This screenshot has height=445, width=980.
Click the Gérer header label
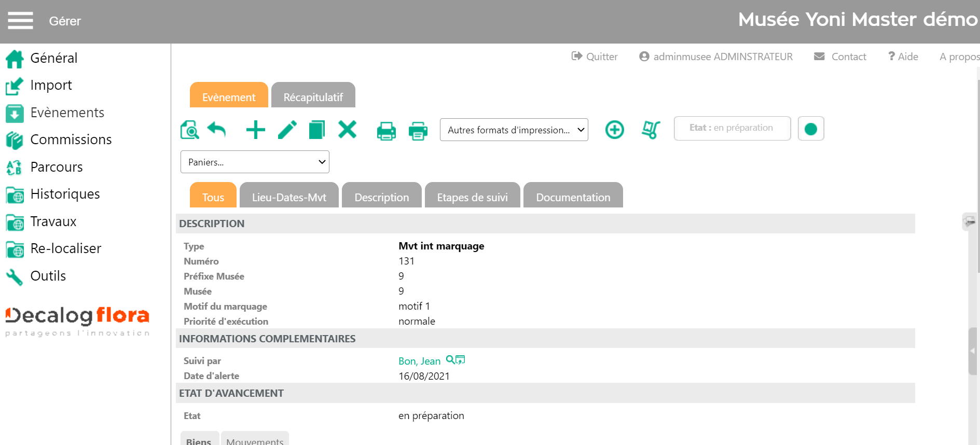(x=65, y=21)
